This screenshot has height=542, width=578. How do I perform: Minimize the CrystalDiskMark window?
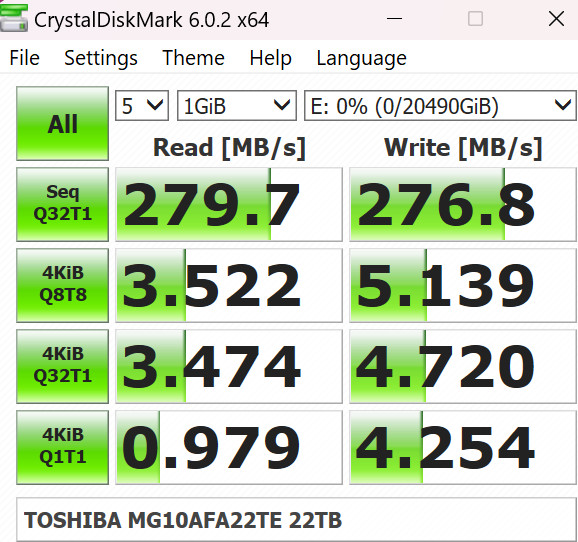(394, 18)
